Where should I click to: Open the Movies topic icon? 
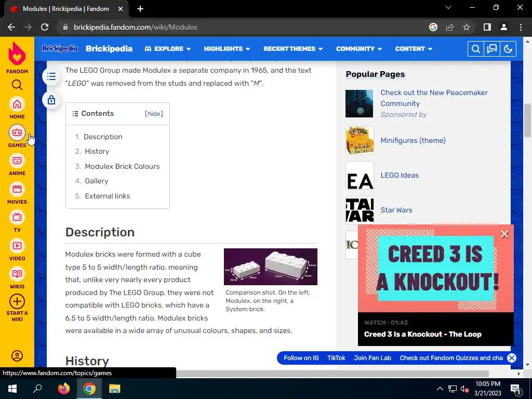tap(17, 189)
